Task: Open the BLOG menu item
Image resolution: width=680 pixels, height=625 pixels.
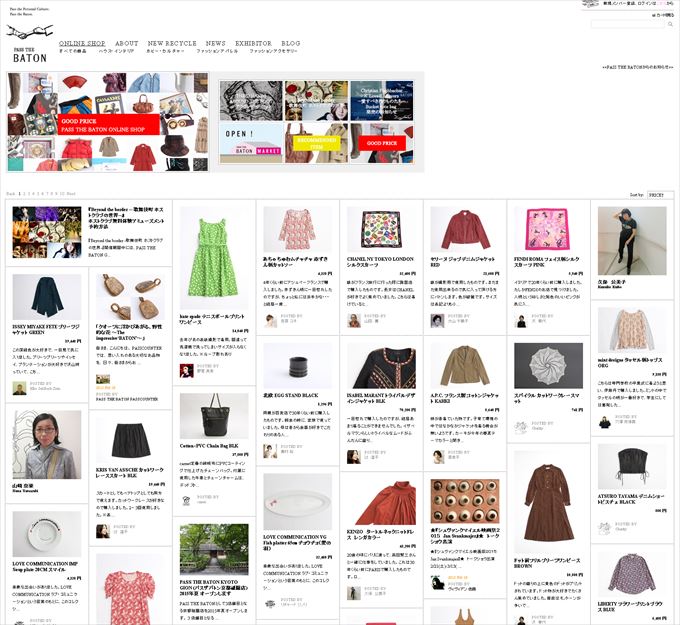Action: (x=291, y=43)
